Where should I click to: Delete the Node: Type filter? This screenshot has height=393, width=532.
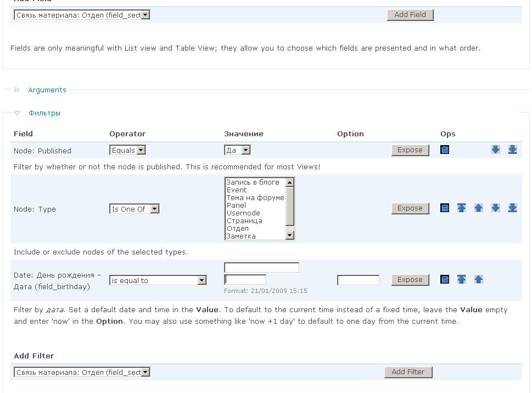tap(445, 208)
